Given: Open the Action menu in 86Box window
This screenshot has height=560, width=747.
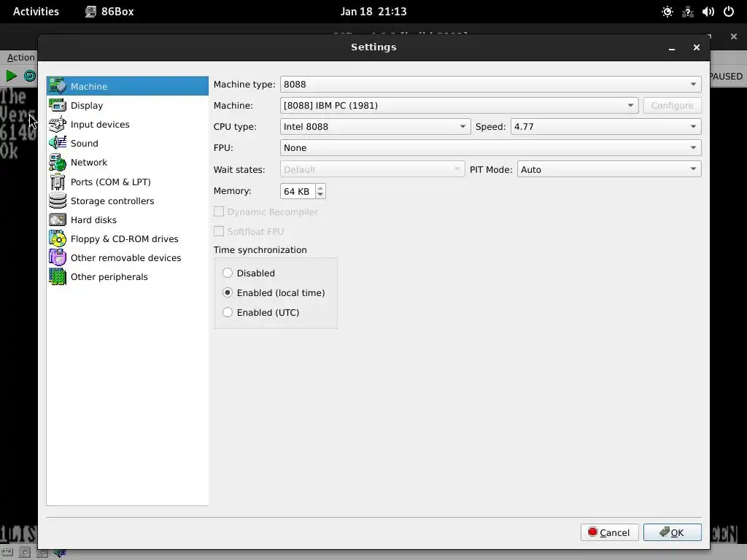Looking at the screenshot, I should tap(20, 57).
